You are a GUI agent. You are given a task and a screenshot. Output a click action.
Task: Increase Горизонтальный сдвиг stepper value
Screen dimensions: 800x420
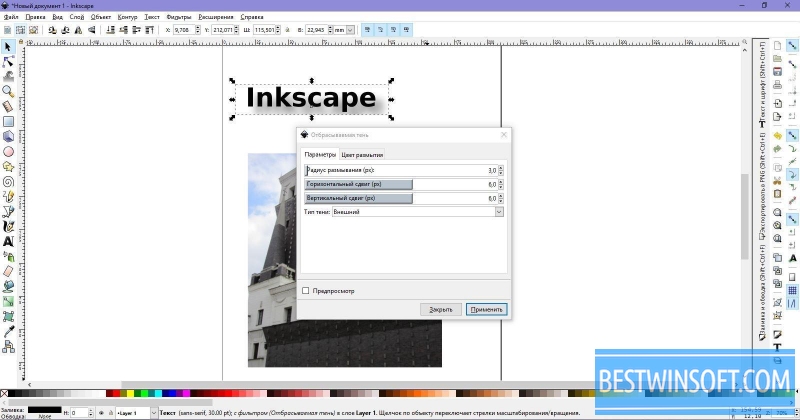pos(501,182)
